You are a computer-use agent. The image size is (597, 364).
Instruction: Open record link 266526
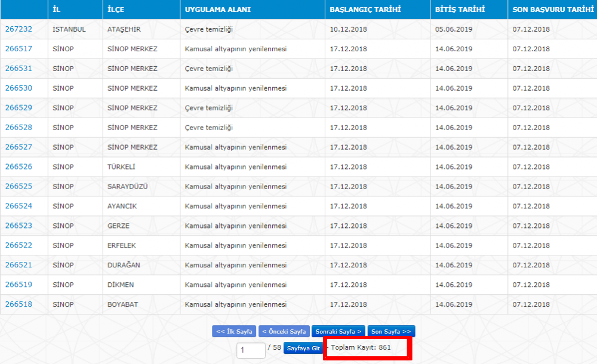[x=19, y=166]
